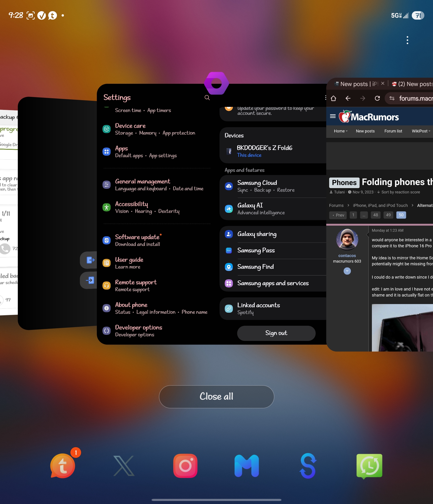Expand contacos user details chevron
Viewport: 433px width, 504px height.
[x=347, y=271]
